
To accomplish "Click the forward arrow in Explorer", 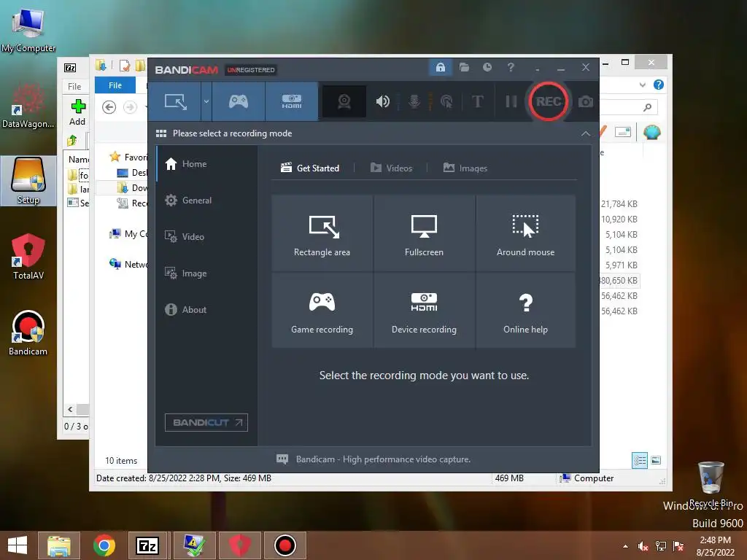I will pos(130,107).
